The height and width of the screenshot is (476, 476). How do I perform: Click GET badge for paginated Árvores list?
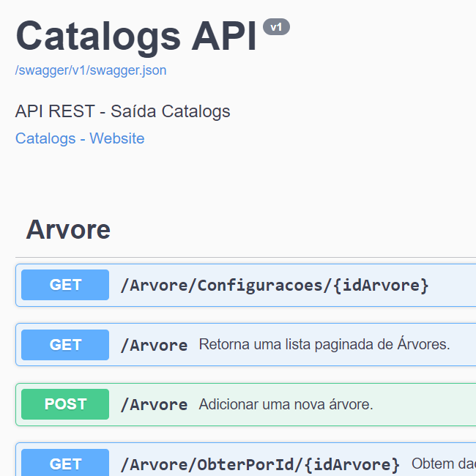tap(65, 344)
